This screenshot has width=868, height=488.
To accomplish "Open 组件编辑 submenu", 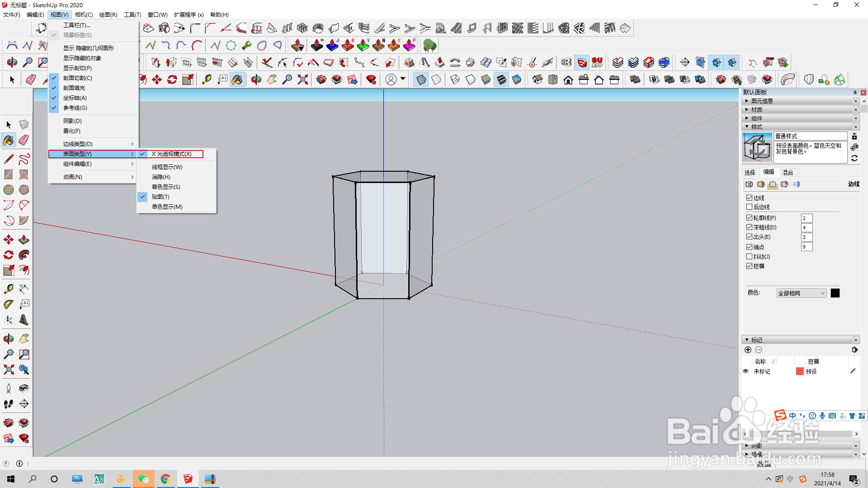I will tap(93, 164).
